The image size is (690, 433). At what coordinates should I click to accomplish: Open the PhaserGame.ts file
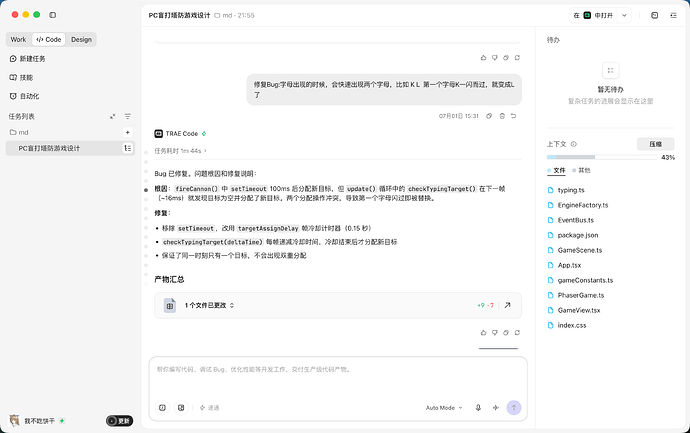[x=576, y=295]
